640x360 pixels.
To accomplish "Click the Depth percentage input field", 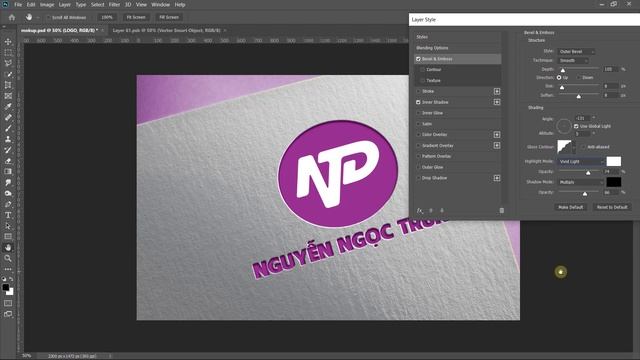I will pos(611,69).
